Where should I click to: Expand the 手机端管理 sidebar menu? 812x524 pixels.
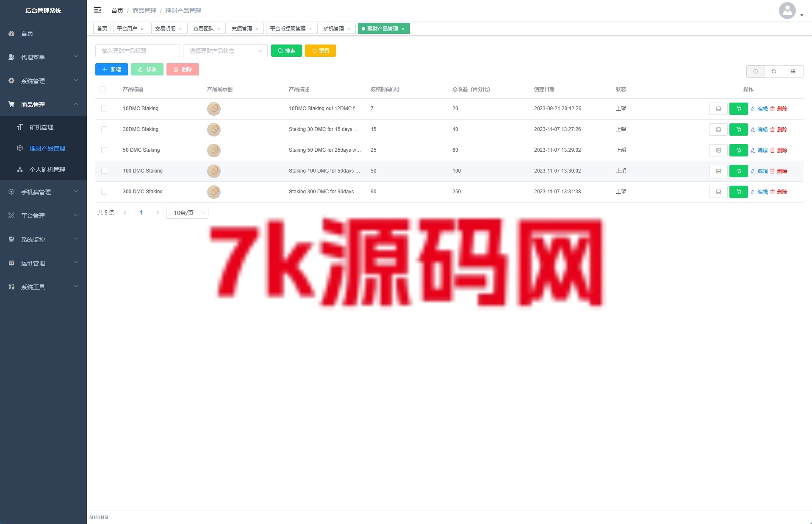[43, 192]
